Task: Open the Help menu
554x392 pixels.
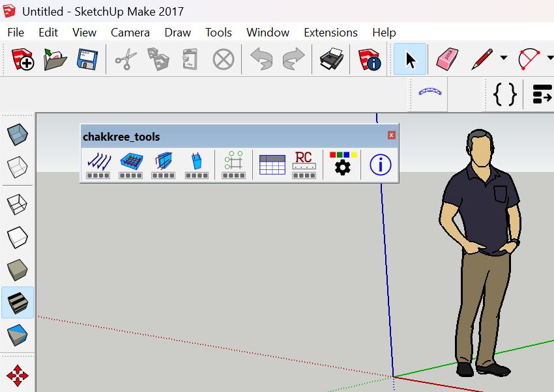Action: tap(384, 33)
